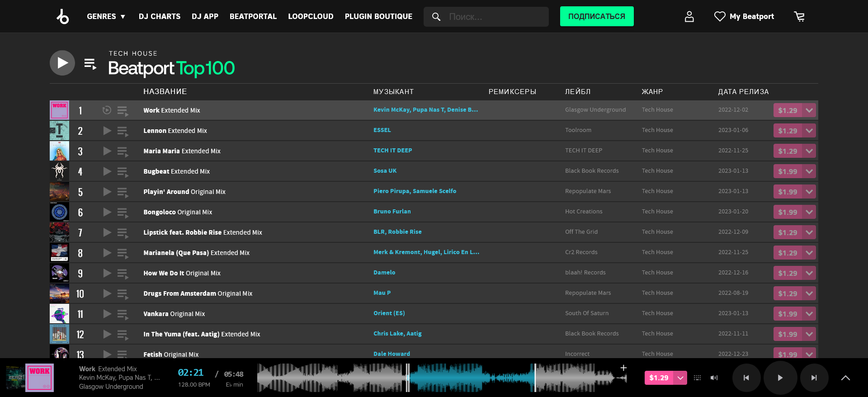The image size is (868, 397).
Task: Play the entire Top 100 chart
Action: coord(62,63)
